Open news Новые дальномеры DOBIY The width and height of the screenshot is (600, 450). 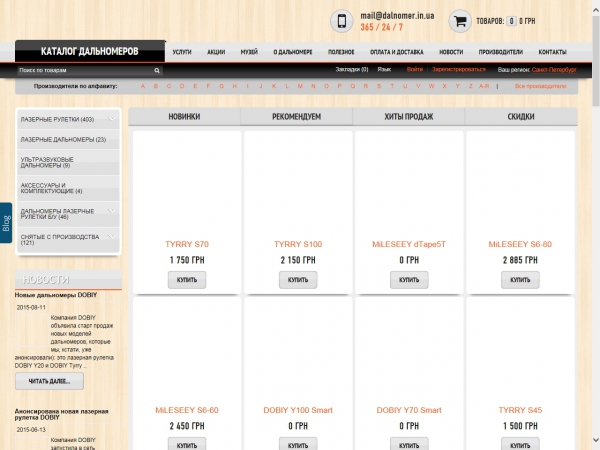tap(56, 295)
